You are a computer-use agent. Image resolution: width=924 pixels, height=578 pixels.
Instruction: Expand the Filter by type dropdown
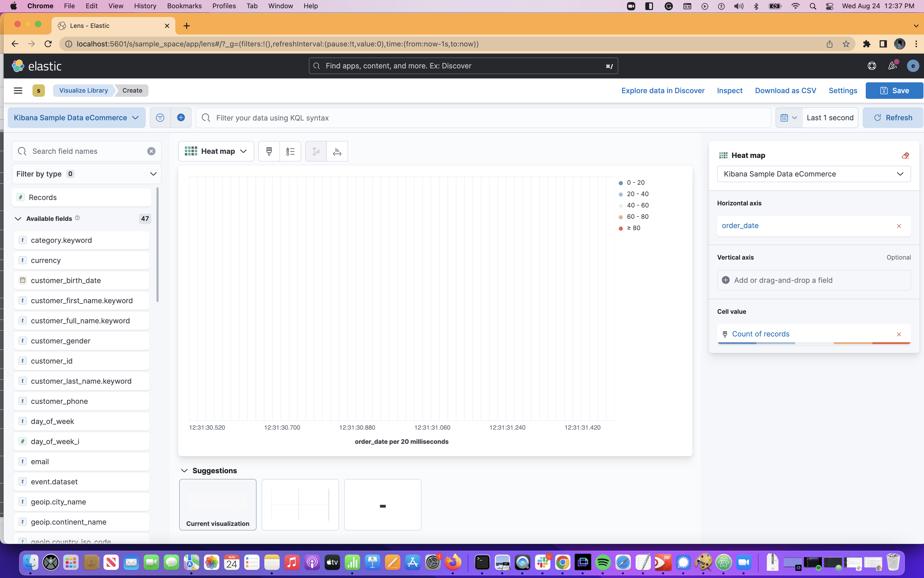(x=87, y=174)
